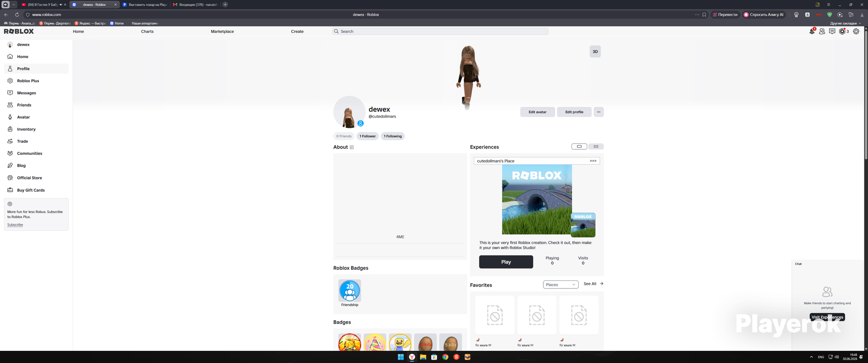The width and height of the screenshot is (868, 363).
Task: Open the browser hamburger menu
Action: [x=828, y=5]
